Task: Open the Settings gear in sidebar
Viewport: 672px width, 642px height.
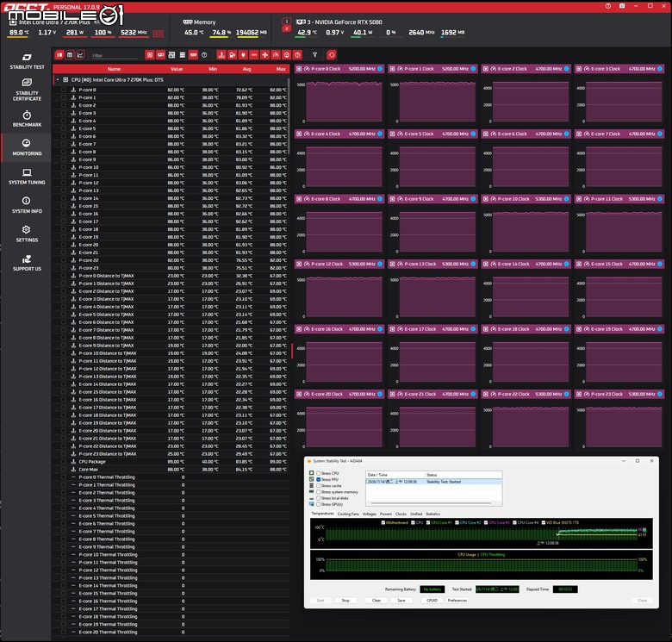Action: point(27,234)
